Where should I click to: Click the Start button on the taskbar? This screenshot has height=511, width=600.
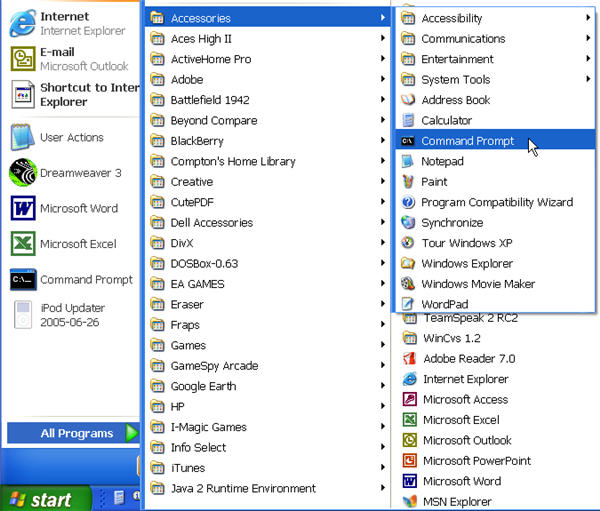coord(46,499)
